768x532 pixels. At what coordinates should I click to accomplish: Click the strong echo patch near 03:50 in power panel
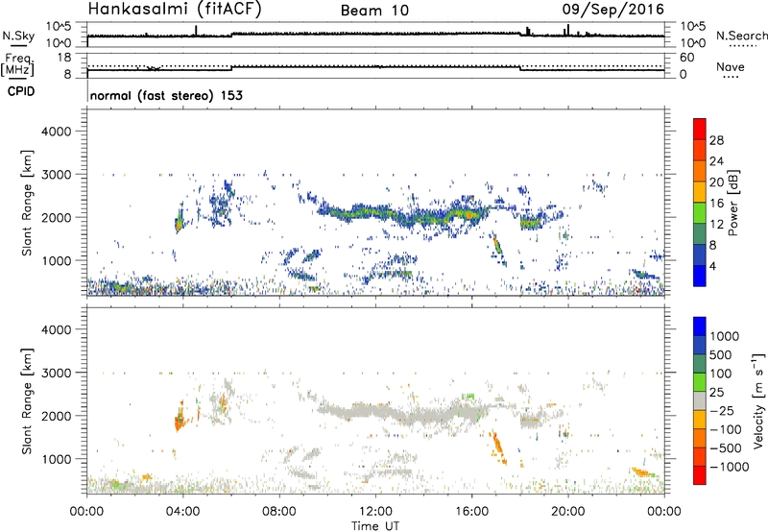[x=180, y=221]
